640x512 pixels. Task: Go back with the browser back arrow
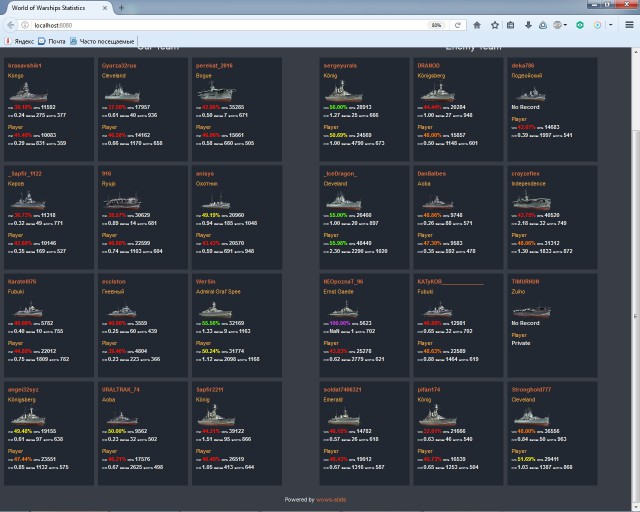click(11, 25)
